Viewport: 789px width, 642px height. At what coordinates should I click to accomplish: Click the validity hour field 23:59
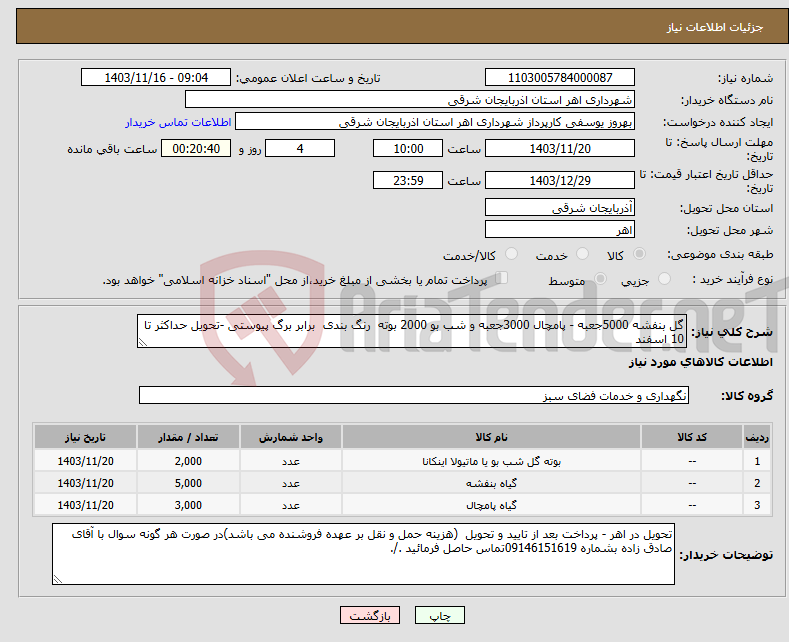pos(408,180)
